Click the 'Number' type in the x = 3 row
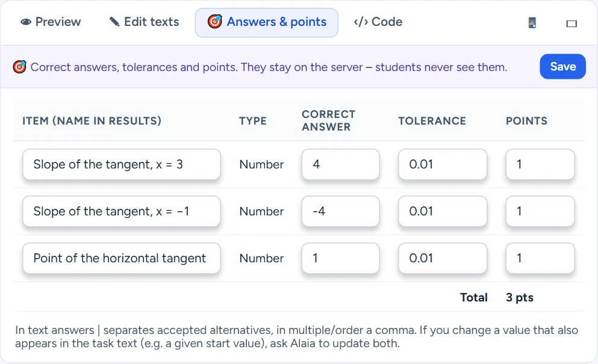Image resolution: width=598 pixels, height=364 pixels. tap(261, 164)
